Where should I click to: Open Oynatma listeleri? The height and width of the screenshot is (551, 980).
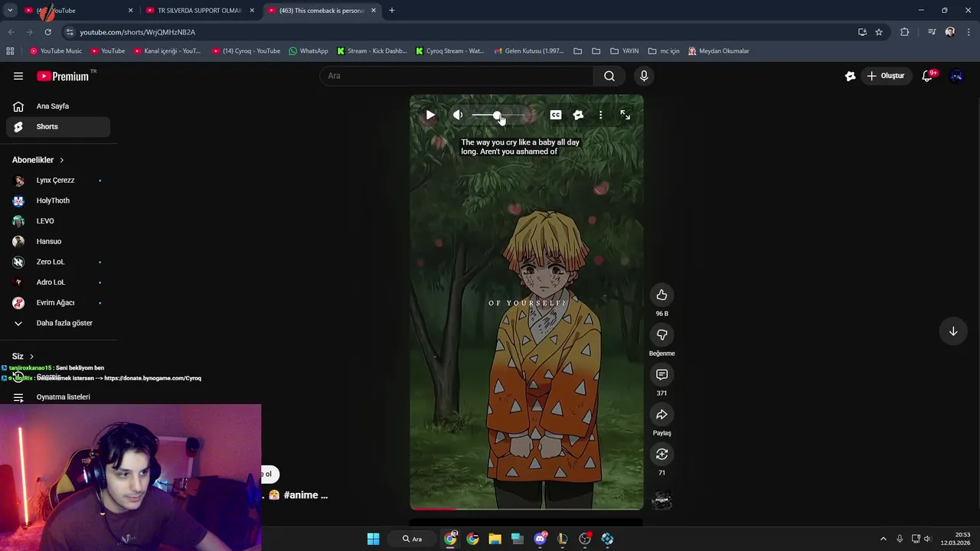[58, 397]
